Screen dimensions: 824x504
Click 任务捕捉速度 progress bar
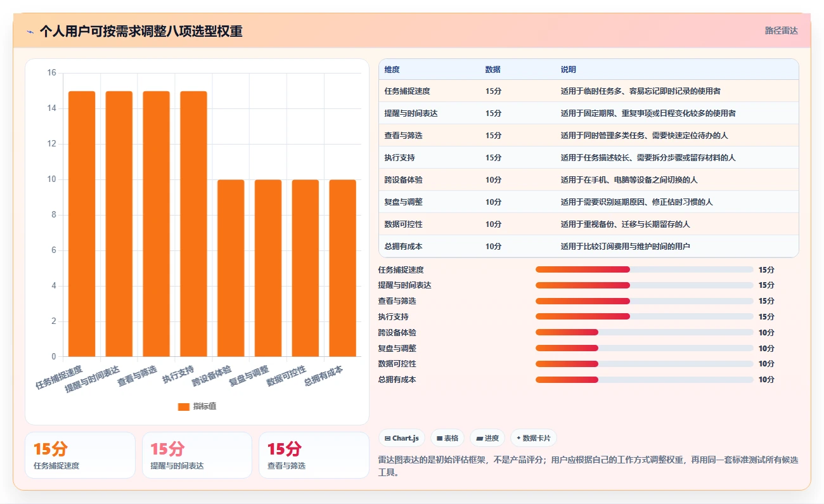(645, 269)
